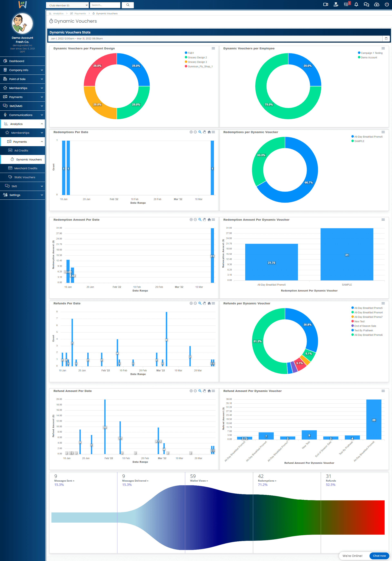Reset zoom home icon on Refunds Per Date
The width and height of the screenshot is (392, 561).
point(209,303)
